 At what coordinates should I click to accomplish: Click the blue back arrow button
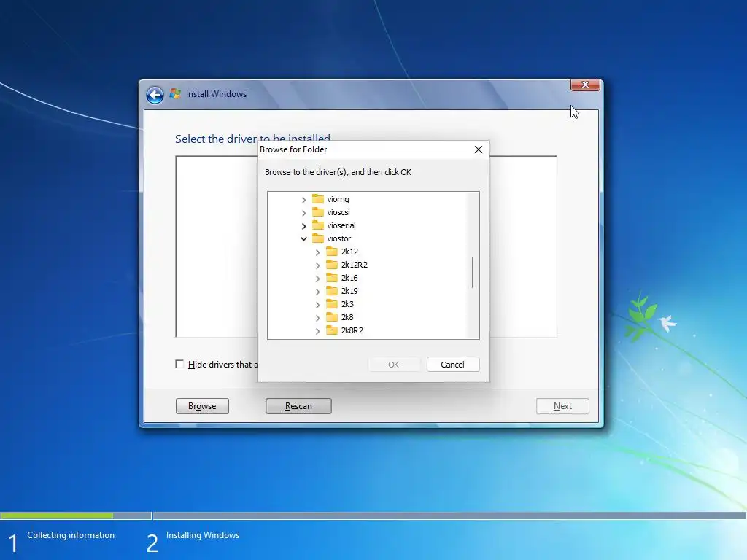pyautogui.click(x=155, y=95)
